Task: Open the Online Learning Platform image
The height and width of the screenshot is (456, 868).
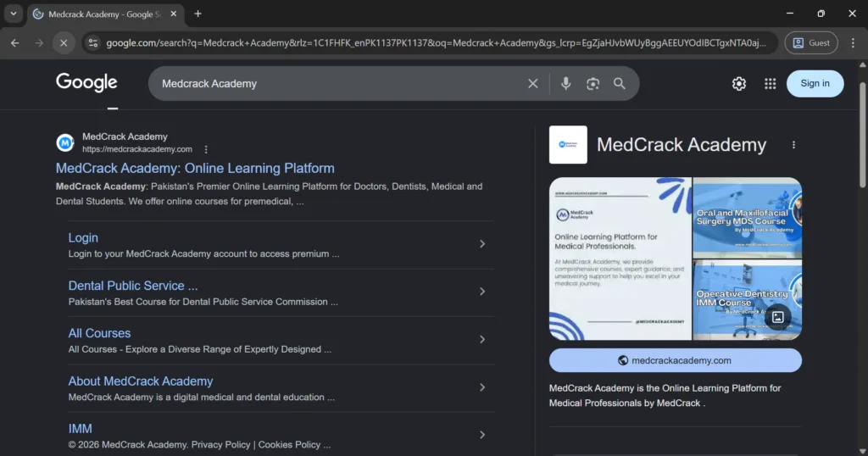Action: click(620, 259)
